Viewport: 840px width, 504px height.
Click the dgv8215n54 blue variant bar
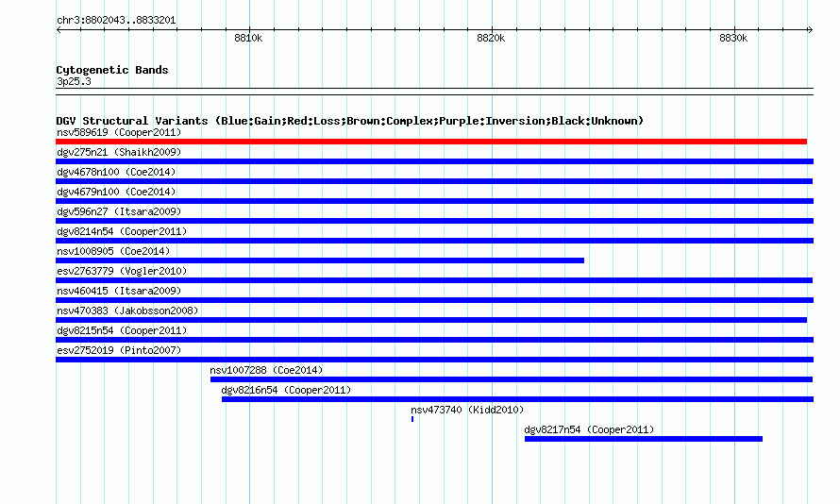434,340
